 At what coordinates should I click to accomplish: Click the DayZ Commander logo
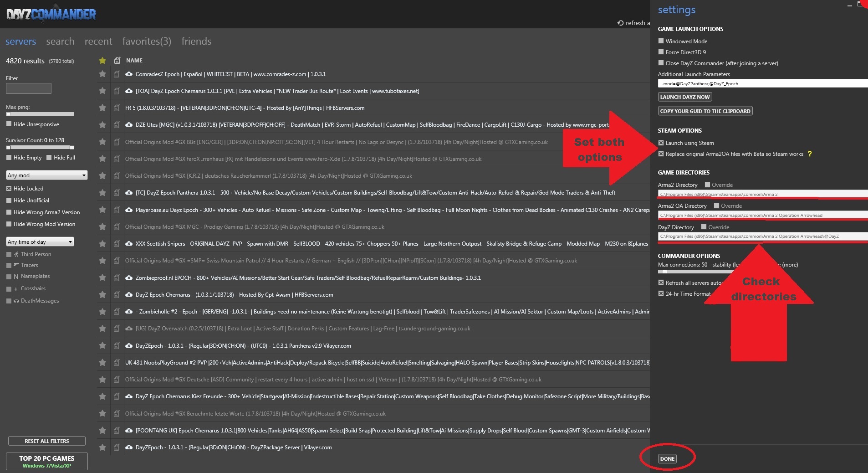[x=51, y=14]
